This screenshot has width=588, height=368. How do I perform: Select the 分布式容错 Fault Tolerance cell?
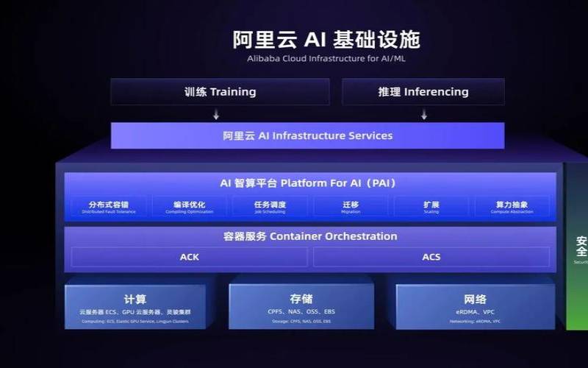click(x=109, y=207)
